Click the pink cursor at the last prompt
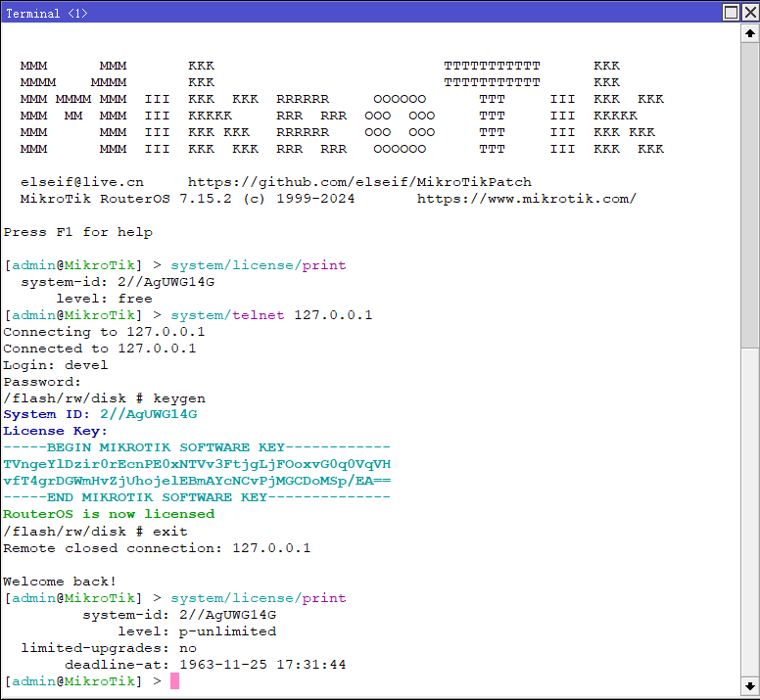Screen dimensions: 760x700 tap(175, 680)
